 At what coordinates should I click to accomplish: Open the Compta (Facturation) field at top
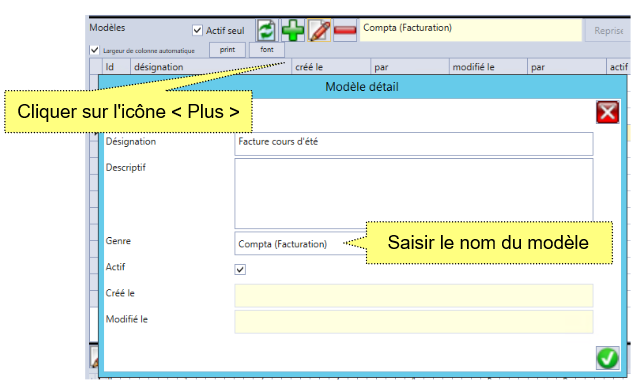click(x=471, y=30)
